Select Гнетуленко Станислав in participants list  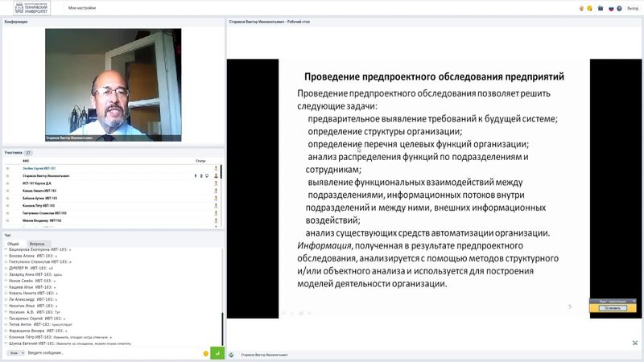44,213
